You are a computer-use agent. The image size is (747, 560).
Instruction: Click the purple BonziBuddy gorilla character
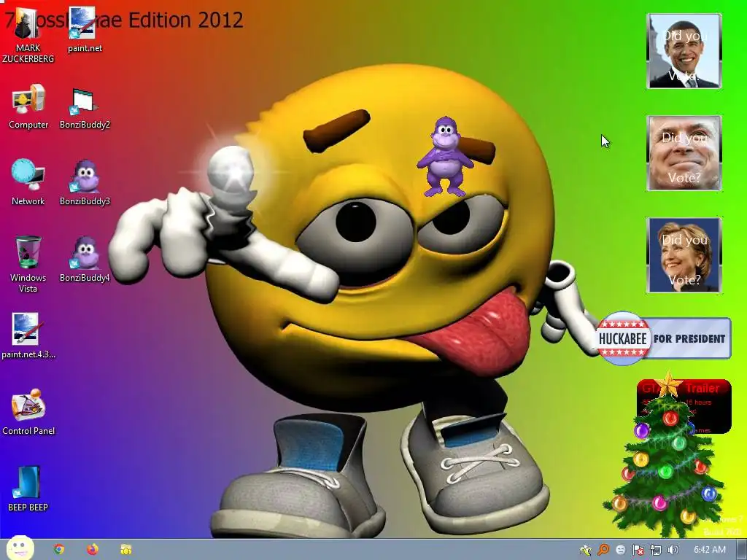pyautogui.click(x=445, y=157)
